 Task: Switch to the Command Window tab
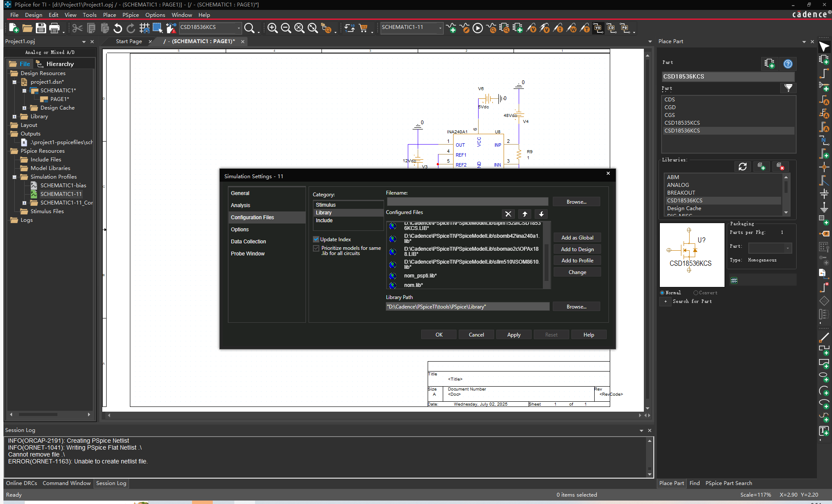[66, 483]
